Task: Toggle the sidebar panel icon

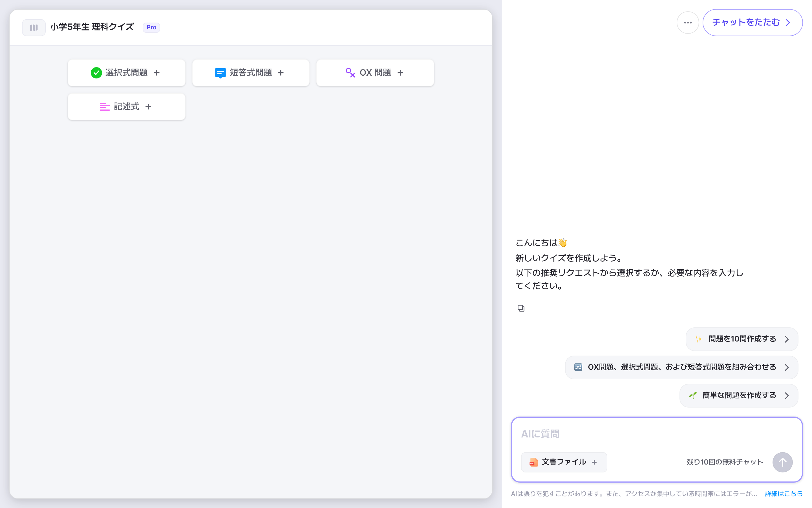Action: pos(34,28)
